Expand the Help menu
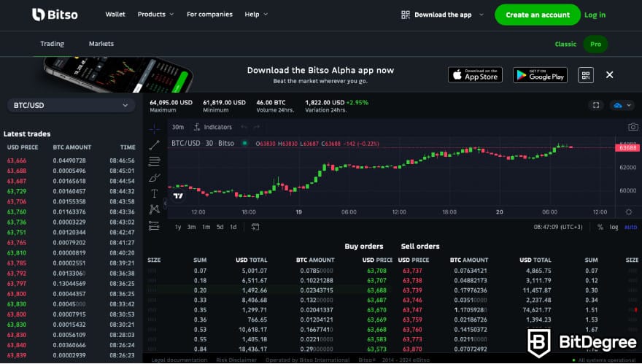Image resolution: width=642 pixels, height=364 pixels. [x=256, y=15]
